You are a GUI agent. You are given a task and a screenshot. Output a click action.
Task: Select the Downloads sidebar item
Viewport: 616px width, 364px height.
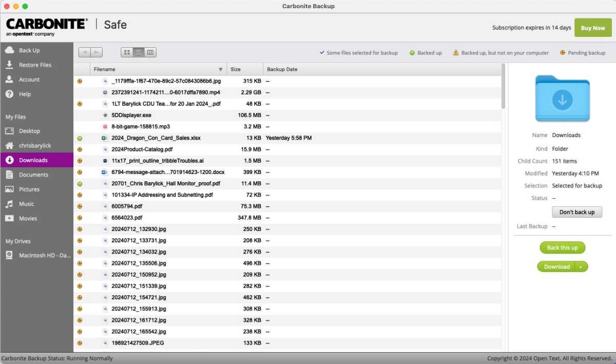tap(37, 160)
